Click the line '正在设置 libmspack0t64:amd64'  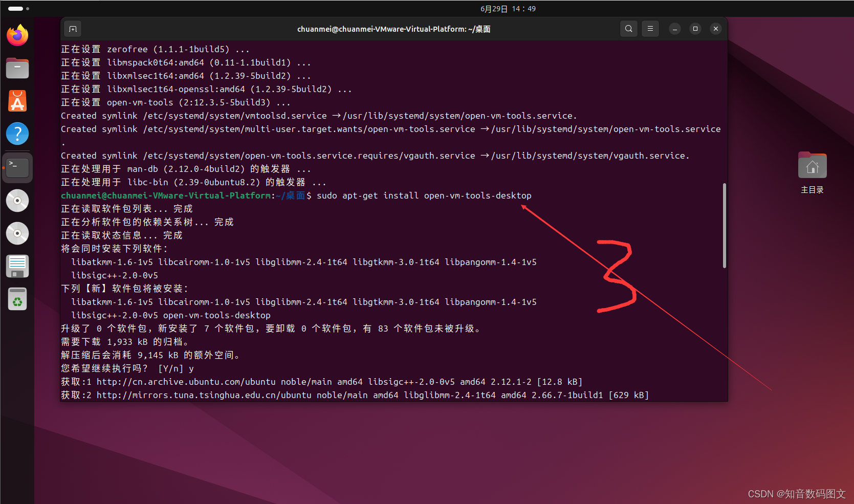tap(186, 62)
